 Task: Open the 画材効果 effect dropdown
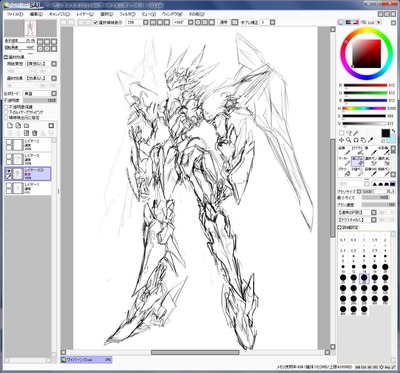coord(54,79)
